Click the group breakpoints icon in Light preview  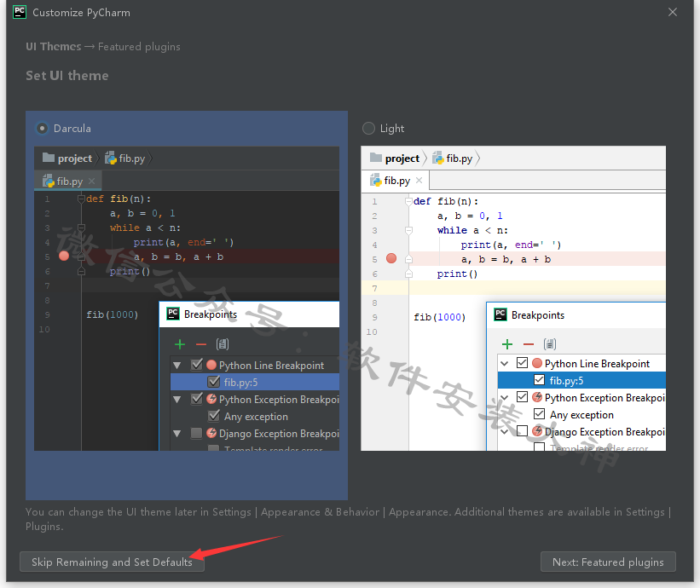(x=550, y=344)
